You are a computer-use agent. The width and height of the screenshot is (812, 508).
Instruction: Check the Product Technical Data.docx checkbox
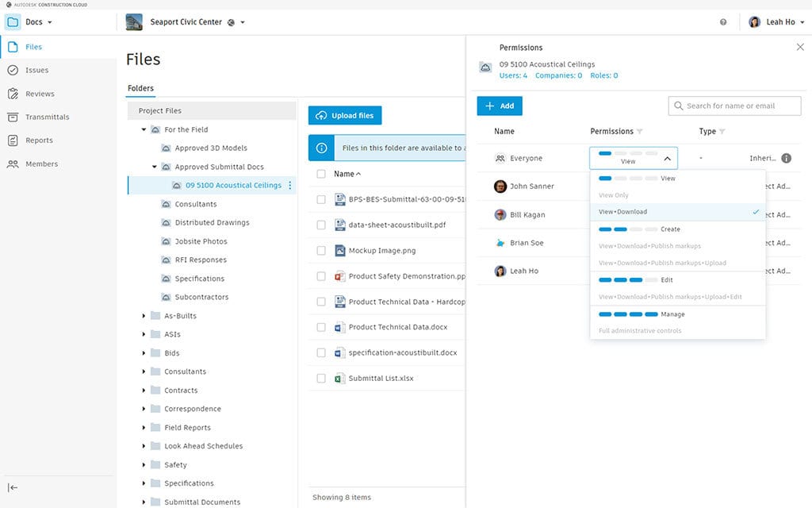321,327
